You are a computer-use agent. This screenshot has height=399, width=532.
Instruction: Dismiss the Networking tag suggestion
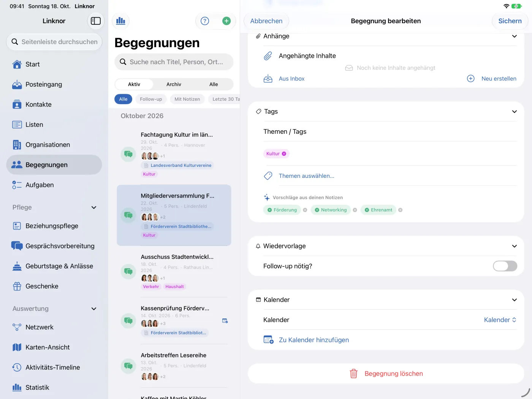[355, 210]
